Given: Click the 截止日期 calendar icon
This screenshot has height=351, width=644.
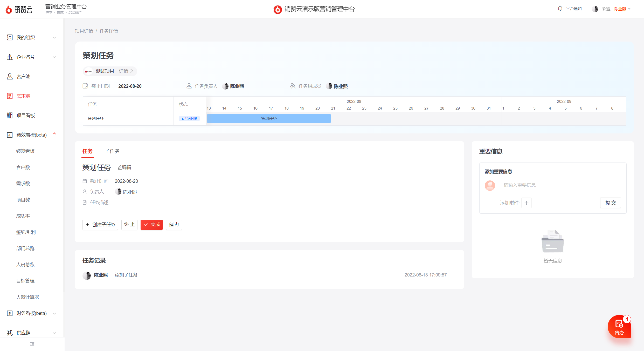Looking at the screenshot, I should (x=85, y=86).
